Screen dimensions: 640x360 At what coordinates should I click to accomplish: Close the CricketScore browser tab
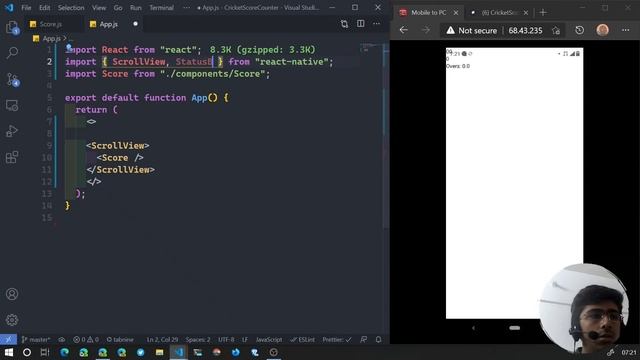526,13
